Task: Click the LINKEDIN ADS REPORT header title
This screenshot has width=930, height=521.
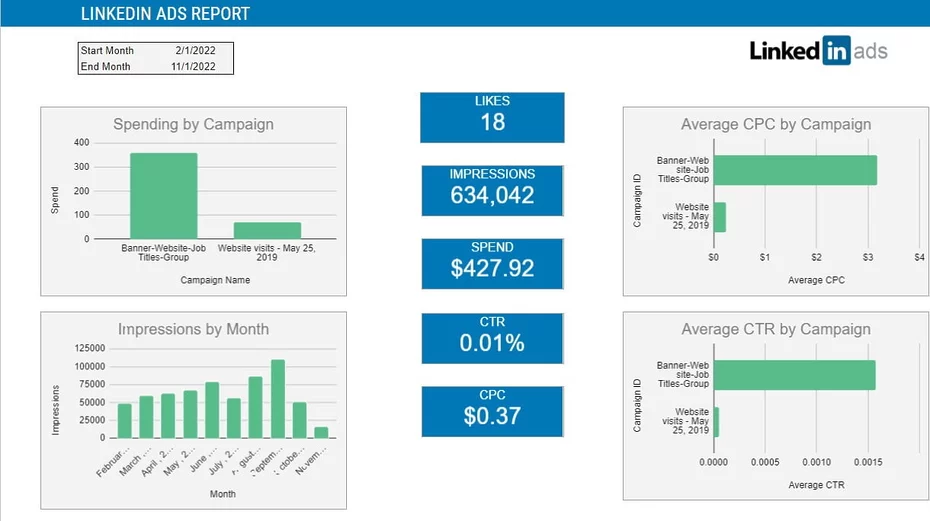Action: point(165,14)
